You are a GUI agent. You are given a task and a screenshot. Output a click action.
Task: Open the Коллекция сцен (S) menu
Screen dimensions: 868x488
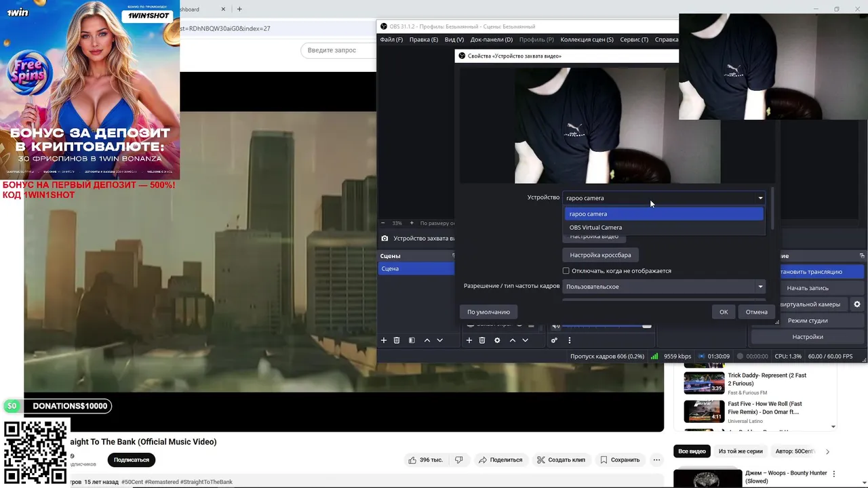(587, 39)
